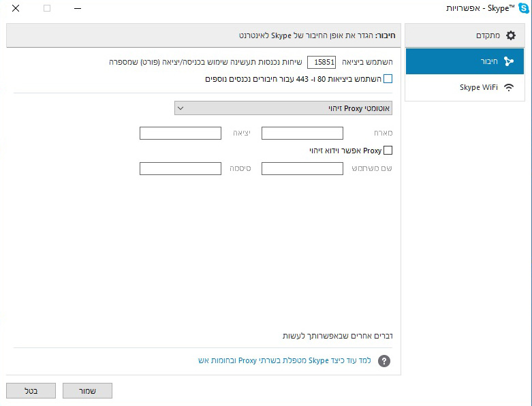The width and height of the screenshot is (532, 406).
Task: Click the gear icon beside מתקדם
Action: pos(510,35)
